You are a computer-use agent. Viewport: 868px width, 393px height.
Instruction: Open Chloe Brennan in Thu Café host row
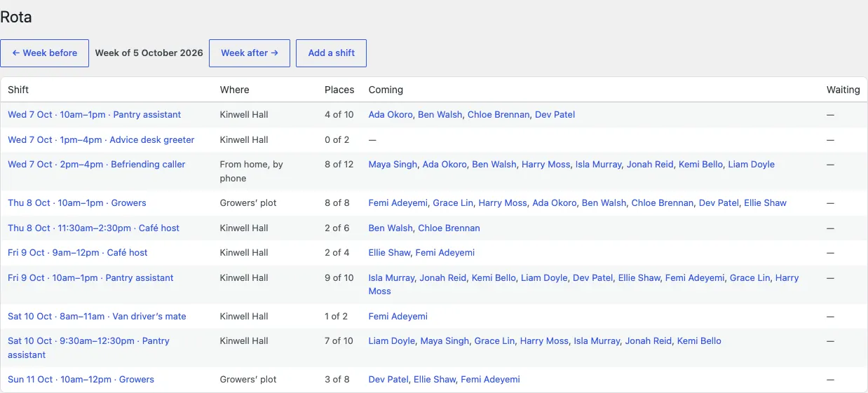(449, 228)
